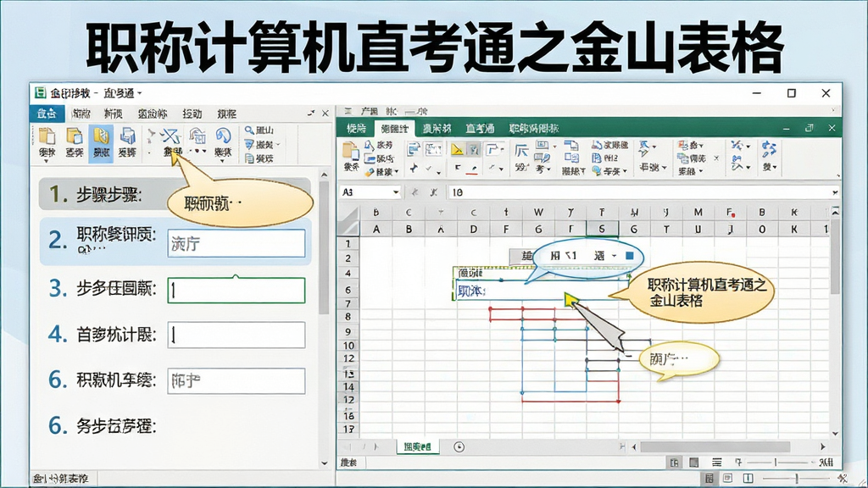Click the input field next to step 2

tap(236, 243)
